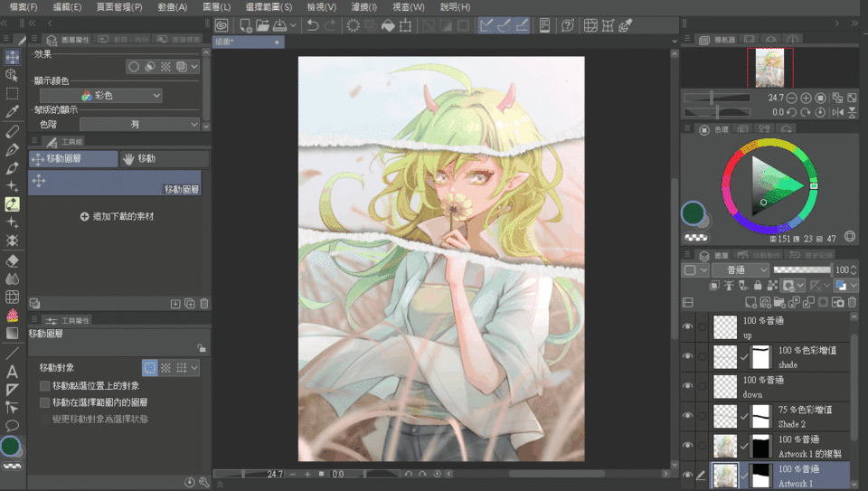
Task: Open the 濾鏡(I) menu
Action: 363,7
